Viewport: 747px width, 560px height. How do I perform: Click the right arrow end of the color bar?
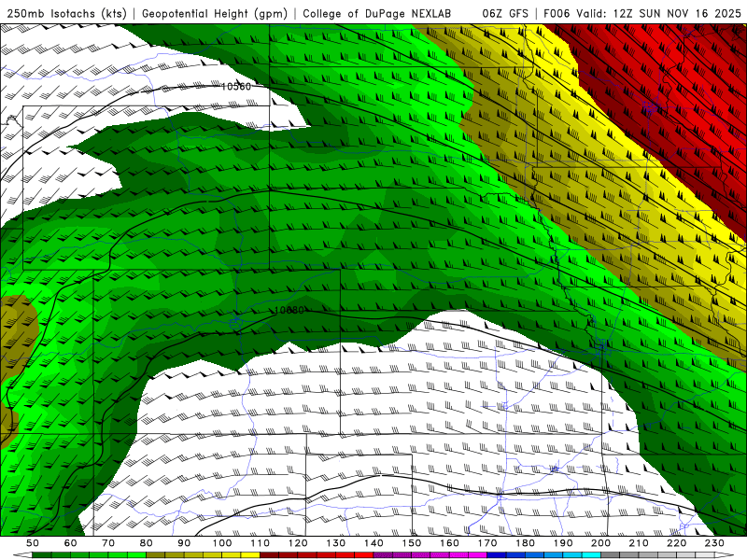725,555
